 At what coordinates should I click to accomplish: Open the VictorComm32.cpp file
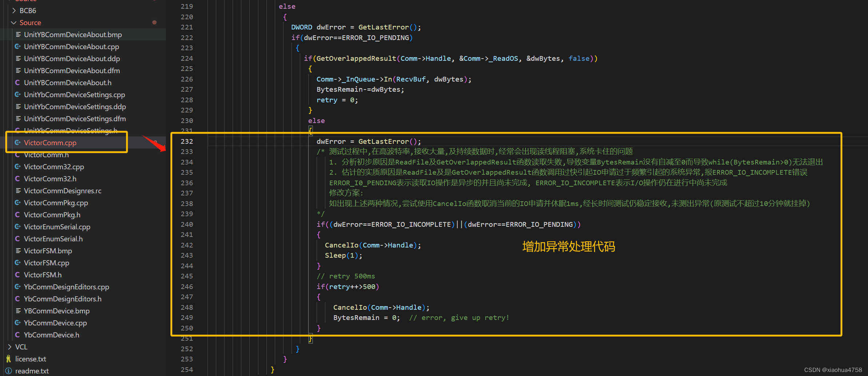(53, 167)
